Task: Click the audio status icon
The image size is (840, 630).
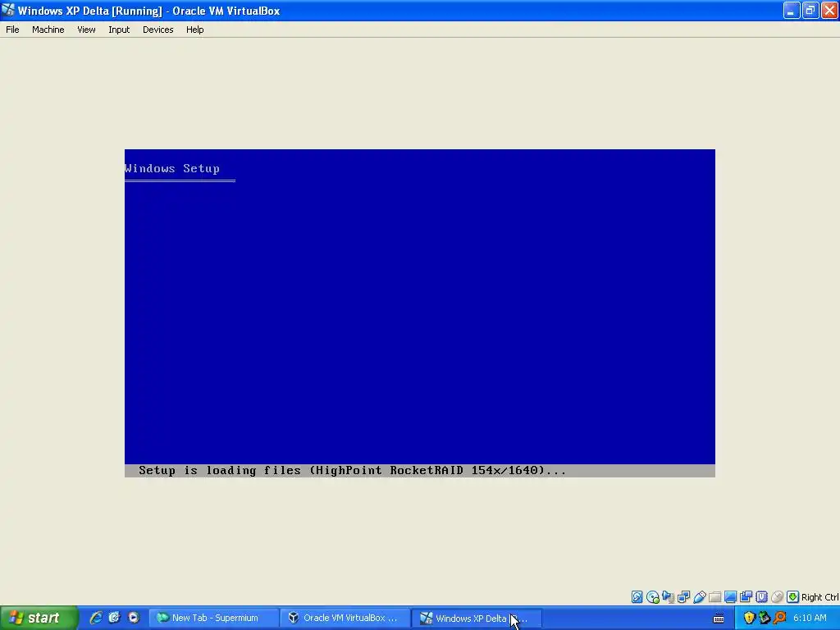Action: click(668, 597)
